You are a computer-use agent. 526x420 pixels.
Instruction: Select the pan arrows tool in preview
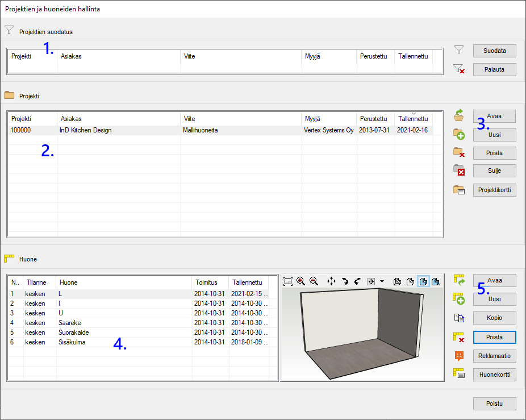click(331, 281)
